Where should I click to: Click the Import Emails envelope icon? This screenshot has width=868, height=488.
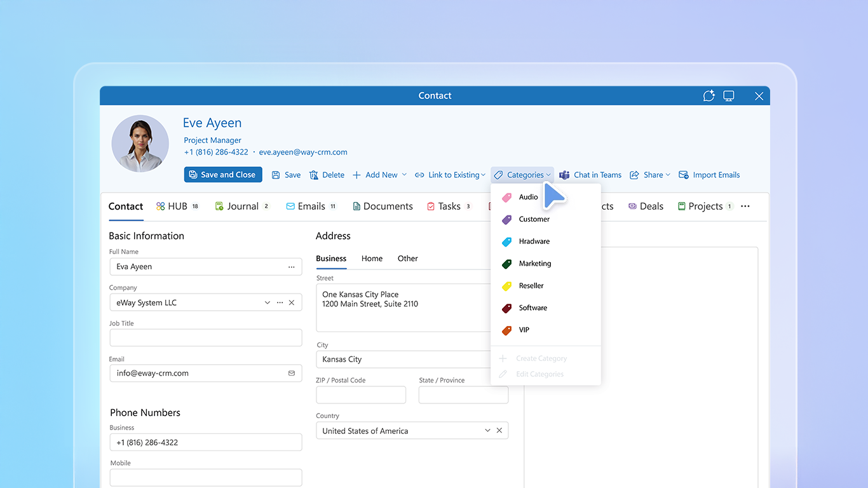[684, 175]
